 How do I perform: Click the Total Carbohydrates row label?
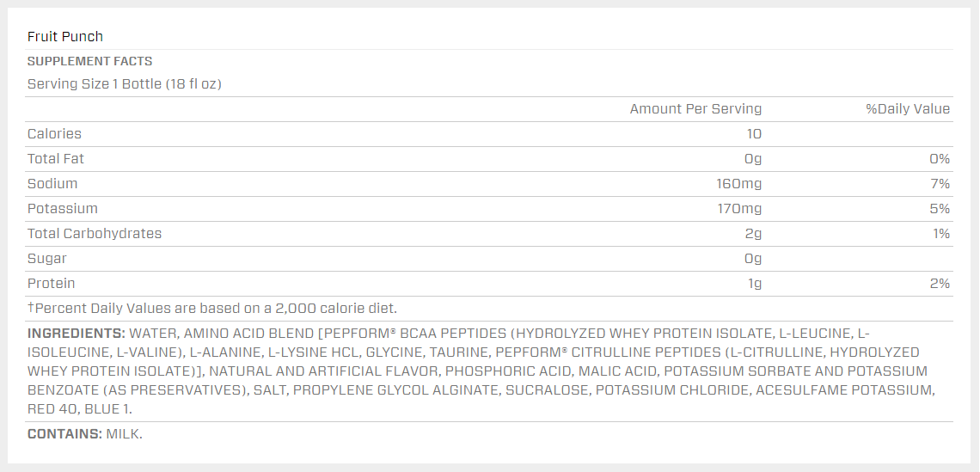pyautogui.click(x=95, y=234)
